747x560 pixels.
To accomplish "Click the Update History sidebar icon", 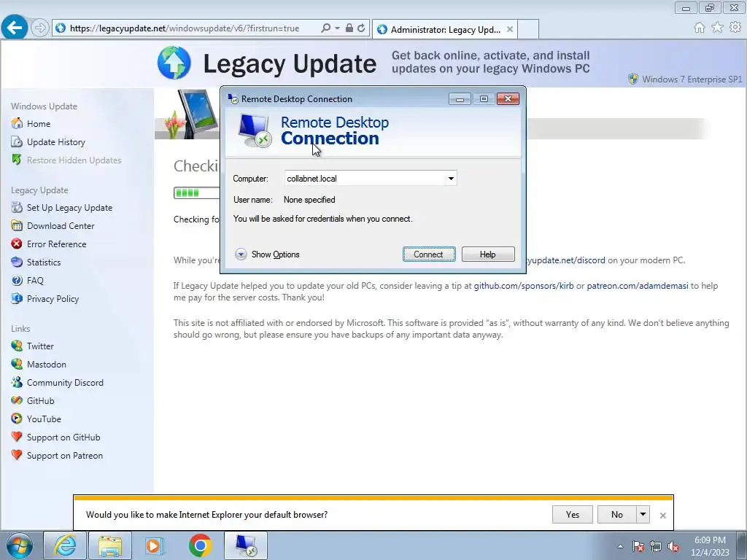I will point(17,142).
